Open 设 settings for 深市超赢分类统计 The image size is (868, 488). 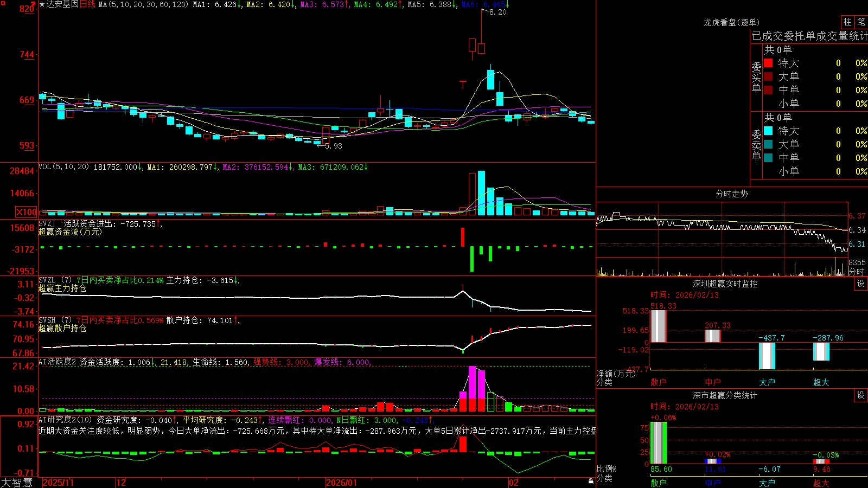861,395
